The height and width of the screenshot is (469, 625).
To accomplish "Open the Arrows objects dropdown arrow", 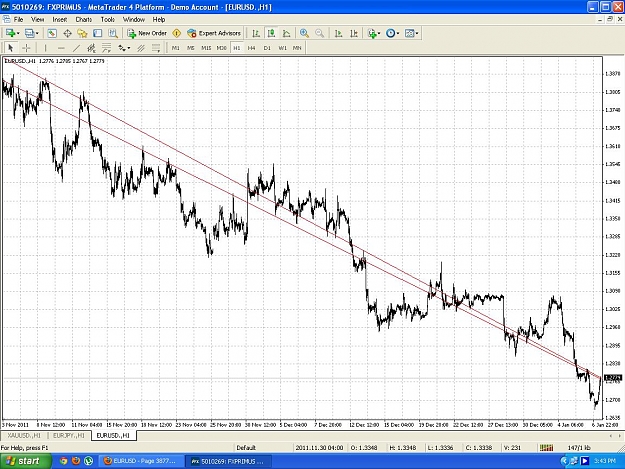I will [x=129, y=48].
